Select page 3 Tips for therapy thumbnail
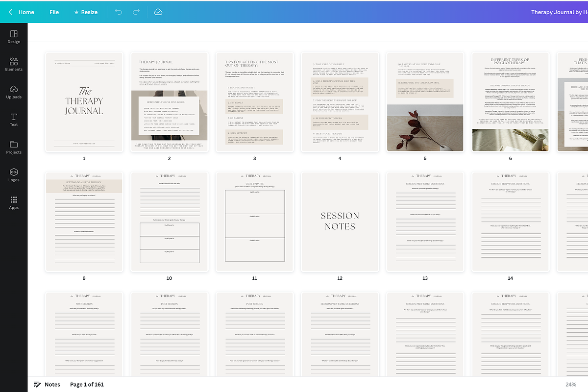The width and height of the screenshot is (588, 392). [254, 102]
